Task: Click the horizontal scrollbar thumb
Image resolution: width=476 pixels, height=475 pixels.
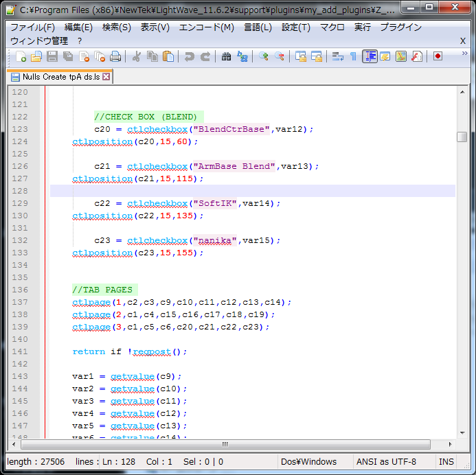Action: click(225, 444)
